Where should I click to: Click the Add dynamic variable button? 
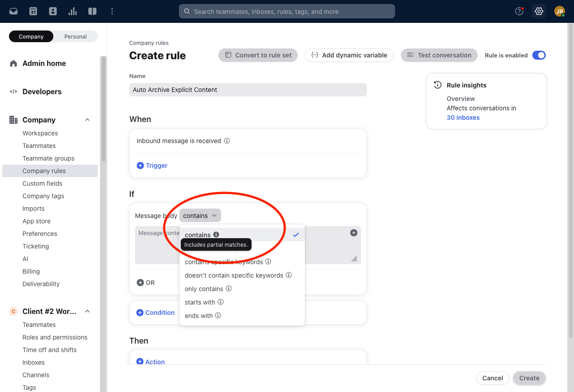pos(349,55)
